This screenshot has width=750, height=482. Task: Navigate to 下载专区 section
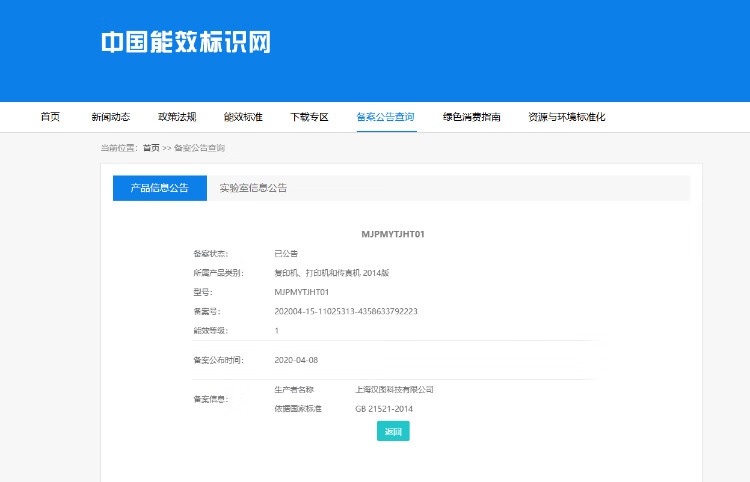[x=309, y=117]
